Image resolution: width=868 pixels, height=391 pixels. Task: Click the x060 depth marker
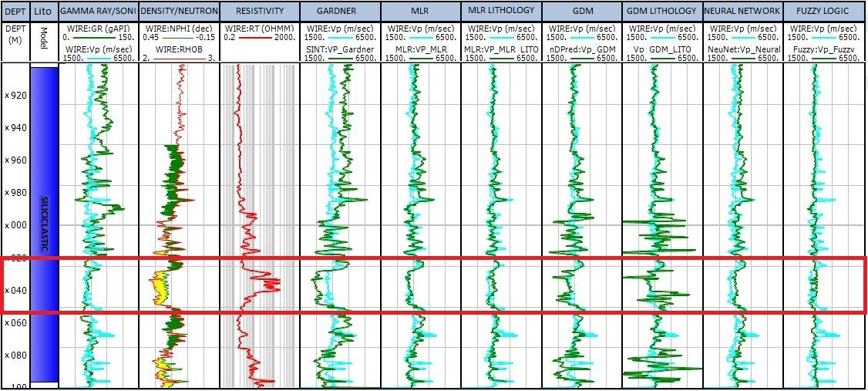[x=15, y=323]
